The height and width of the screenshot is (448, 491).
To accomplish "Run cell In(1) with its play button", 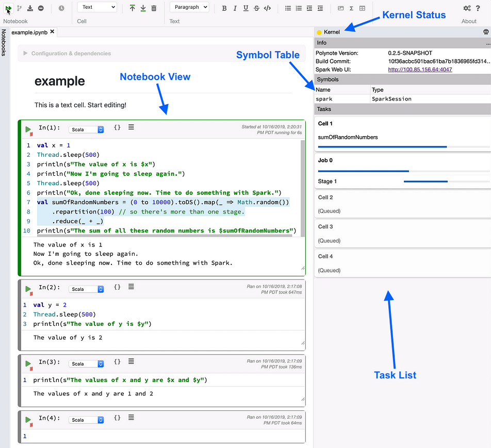I will [28, 129].
